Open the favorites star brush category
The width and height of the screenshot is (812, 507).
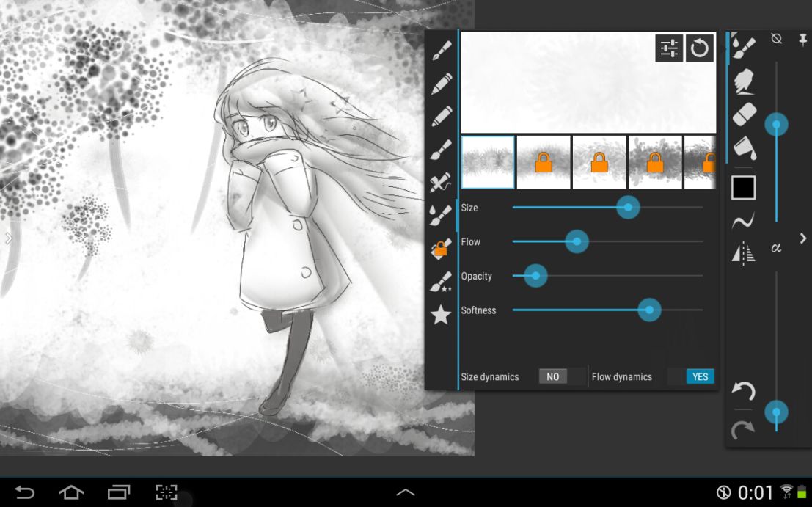point(441,315)
